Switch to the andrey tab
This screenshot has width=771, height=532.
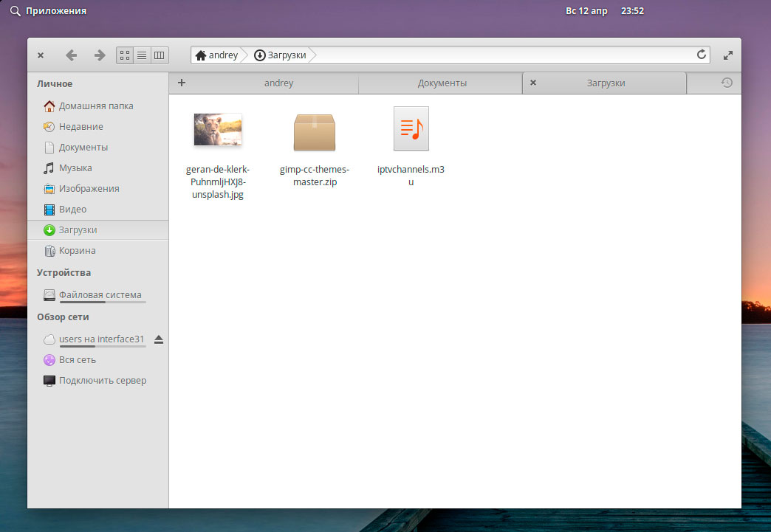click(x=278, y=83)
